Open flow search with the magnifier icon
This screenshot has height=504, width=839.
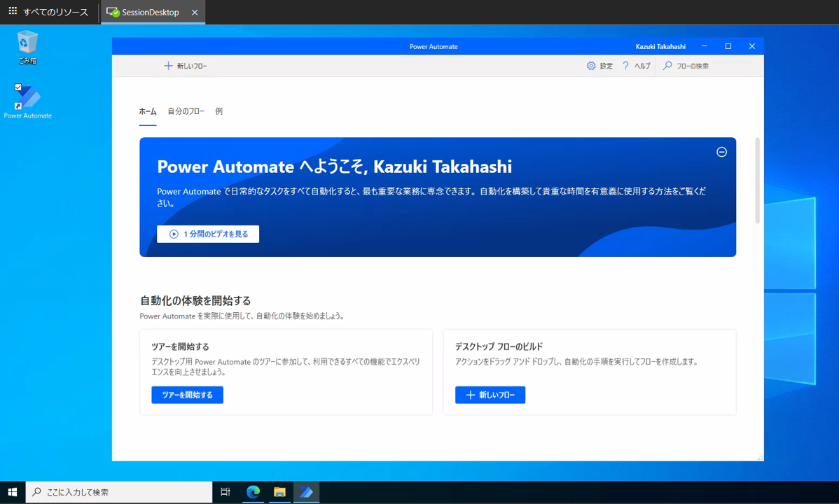pos(666,65)
